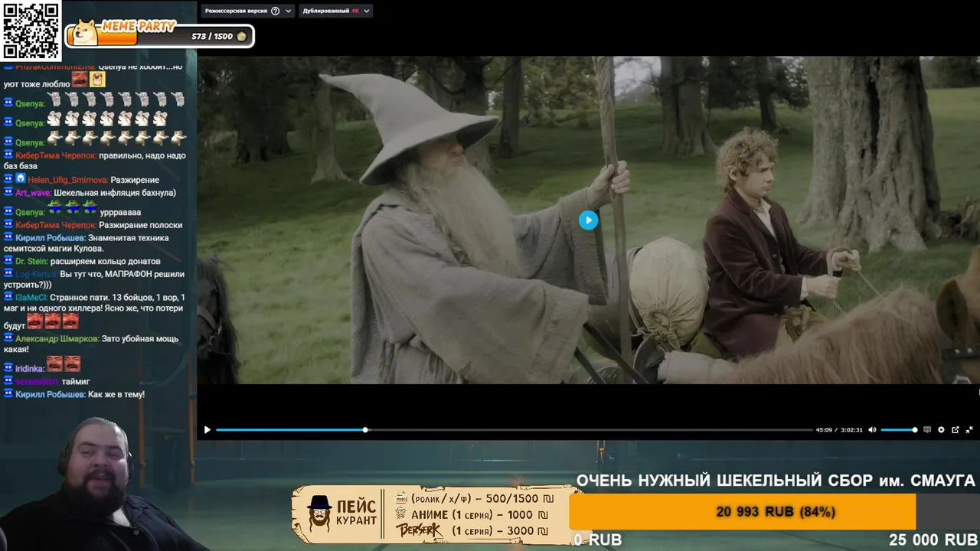Click the MEME PARTY doge icon

(83, 33)
